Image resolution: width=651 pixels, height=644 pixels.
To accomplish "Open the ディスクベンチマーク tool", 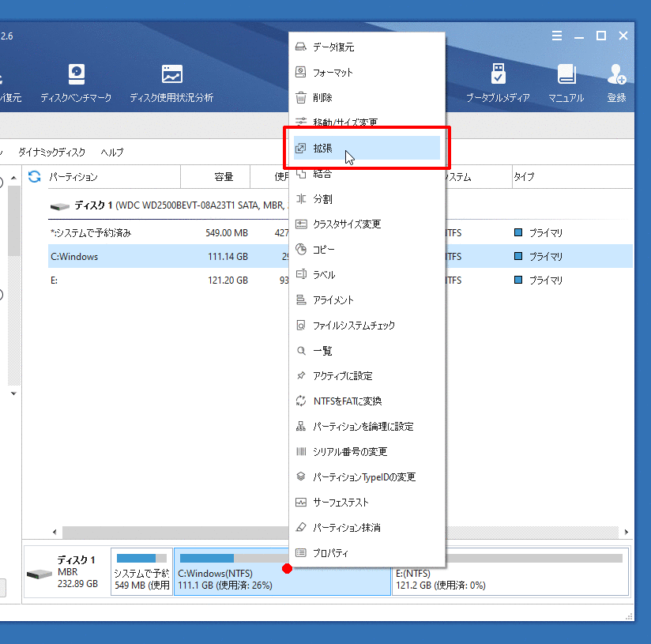I will pyautogui.click(x=76, y=84).
